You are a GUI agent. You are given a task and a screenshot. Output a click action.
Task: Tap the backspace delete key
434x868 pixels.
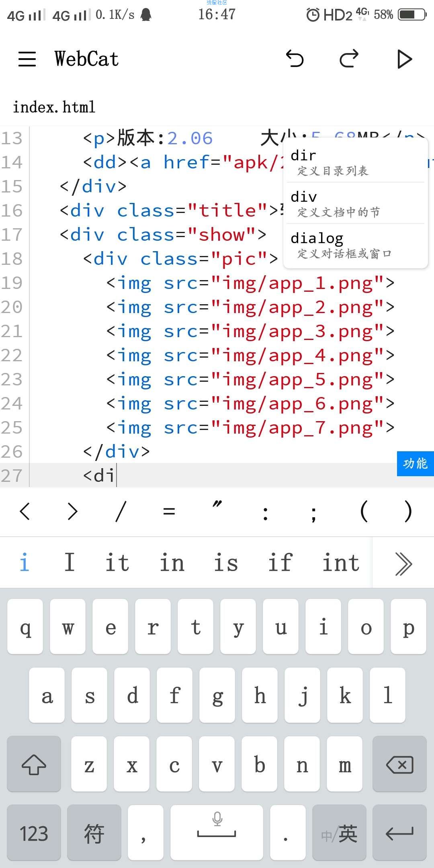(x=399, y=764)
